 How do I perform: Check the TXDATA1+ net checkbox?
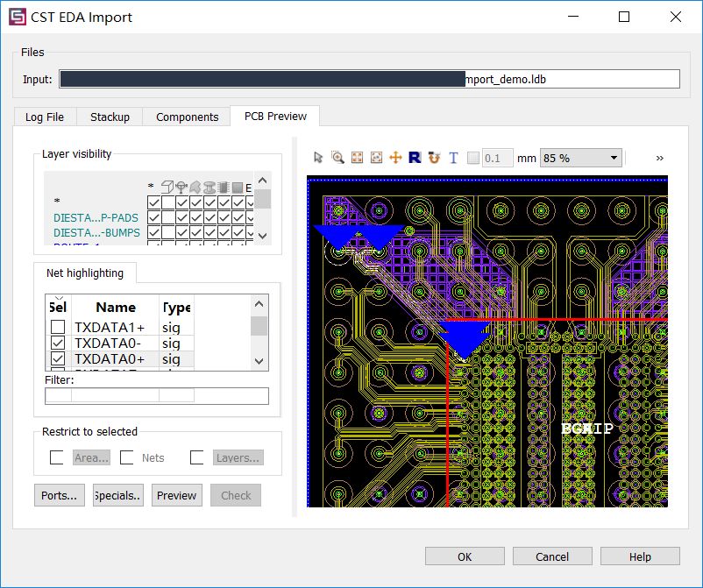coord(58,327)
